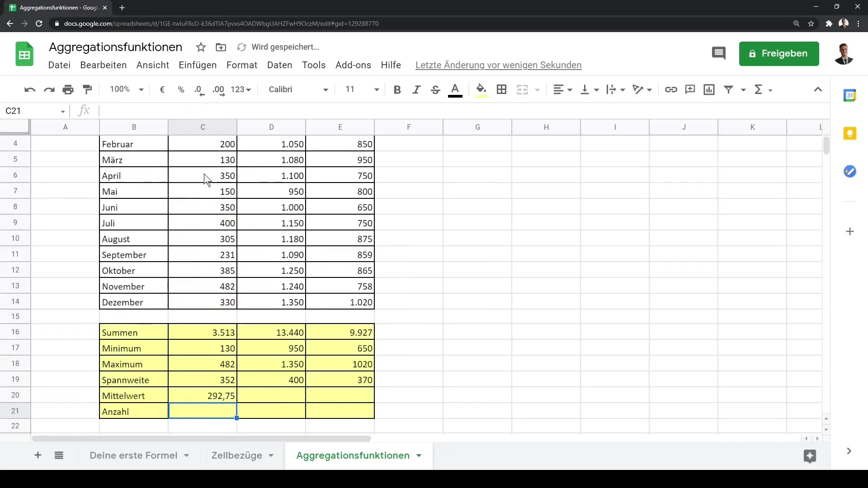Insert a chart
This screenshot has width=868, height=488.
click(709, 89)
